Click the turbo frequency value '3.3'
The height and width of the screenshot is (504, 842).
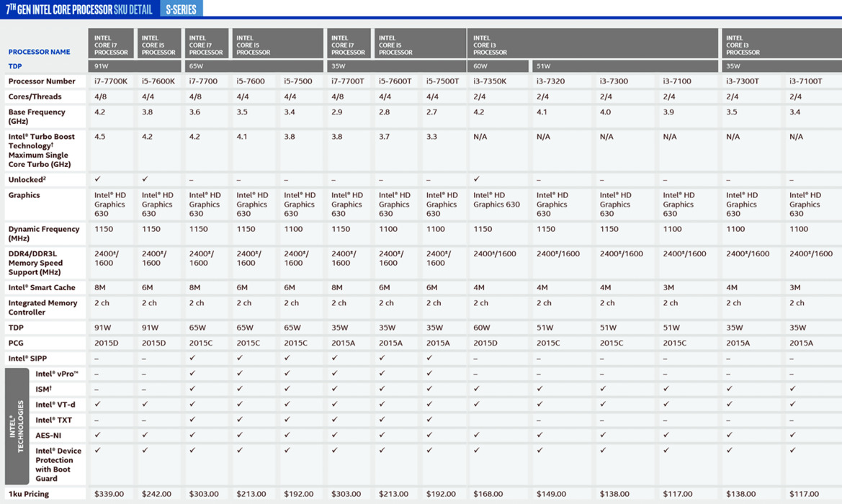click(x=431, y=137)
